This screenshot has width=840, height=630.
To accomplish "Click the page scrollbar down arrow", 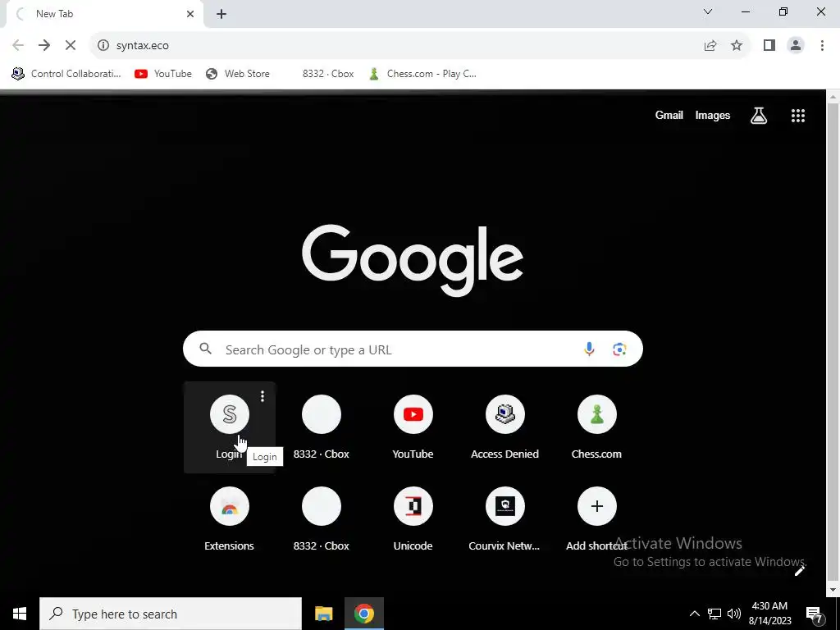I will (833, 591).
